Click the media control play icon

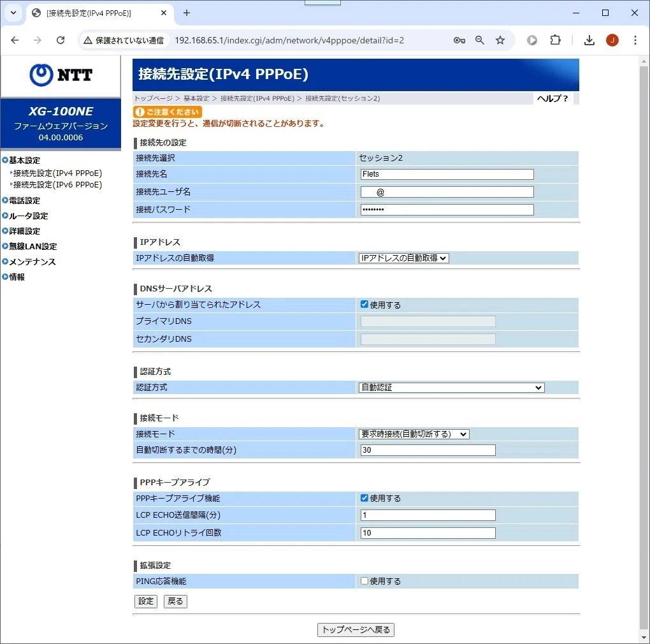click(532, 40)
